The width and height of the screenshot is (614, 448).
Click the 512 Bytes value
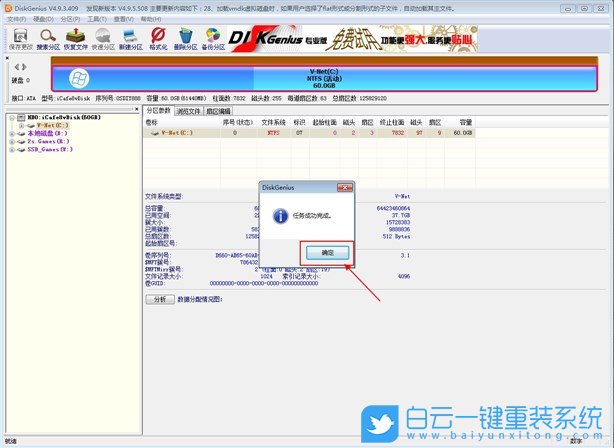click(x=396, y=237)
